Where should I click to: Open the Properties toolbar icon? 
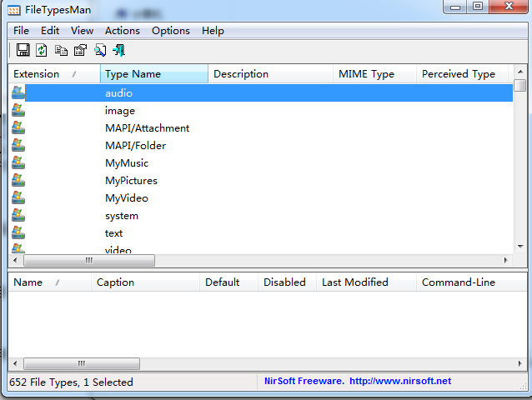(80, 51)
